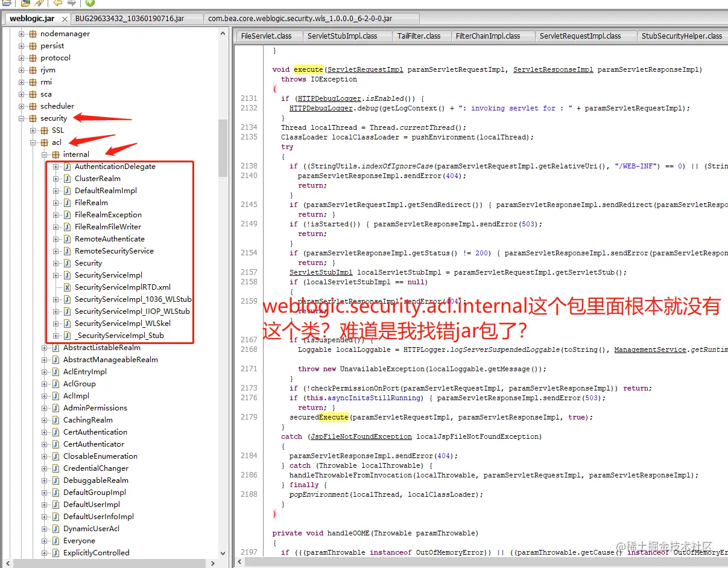728x568 pixels.
Task: Expand the SSL package node
Action: 33,130
